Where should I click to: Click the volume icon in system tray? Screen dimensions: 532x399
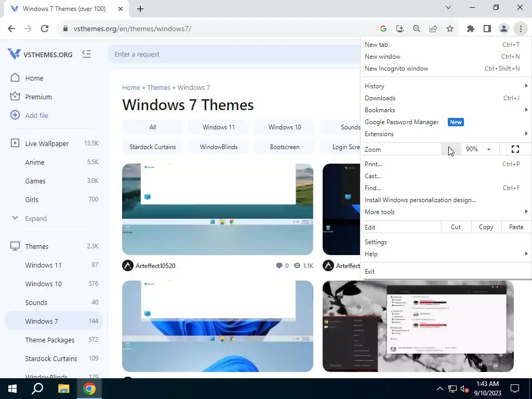pos(465,389)
